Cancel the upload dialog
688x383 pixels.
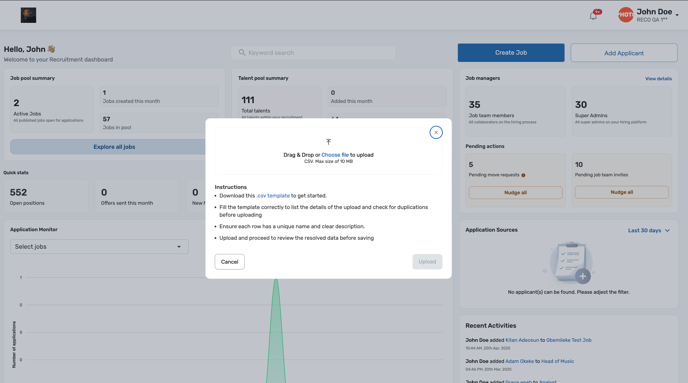(229, 262)
